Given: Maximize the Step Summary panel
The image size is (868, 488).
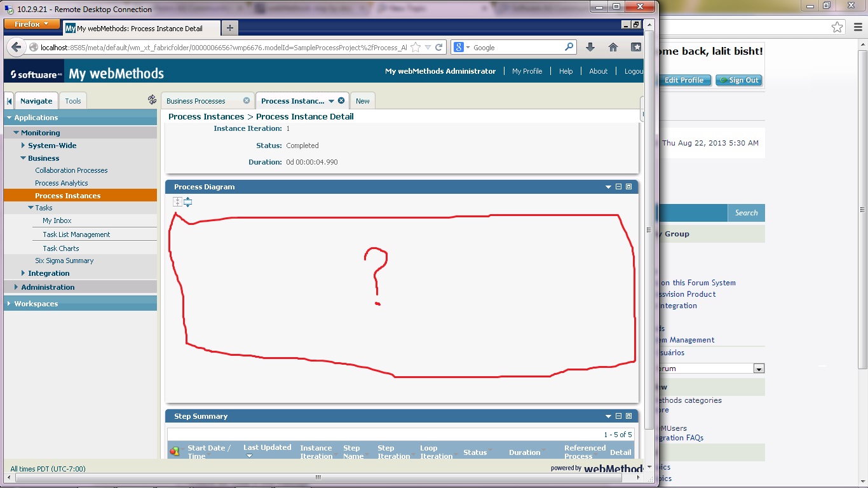Looking at the screenshot, I should tap(628, 416).
